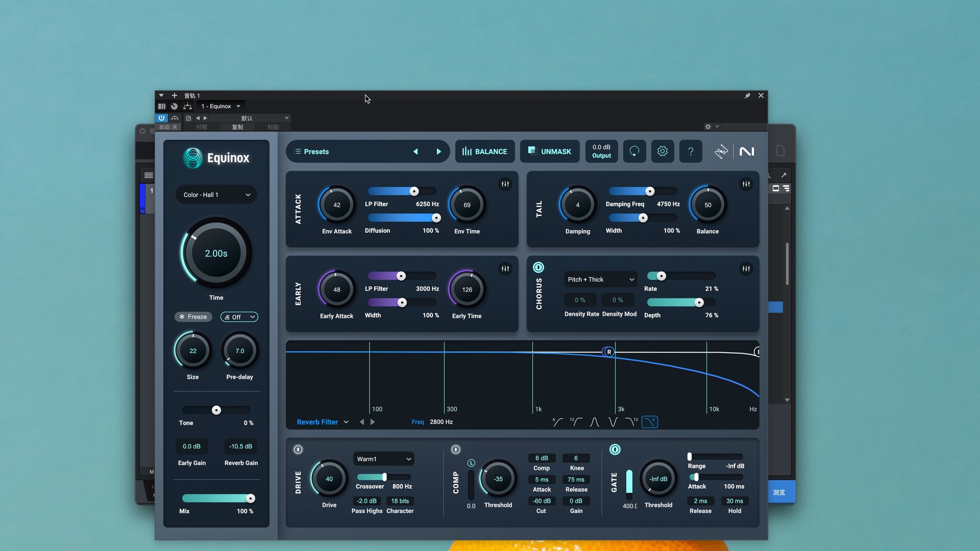The image size is (980, 551).
Task: Click the BALANCE button
Action: [x=485, y=152]
